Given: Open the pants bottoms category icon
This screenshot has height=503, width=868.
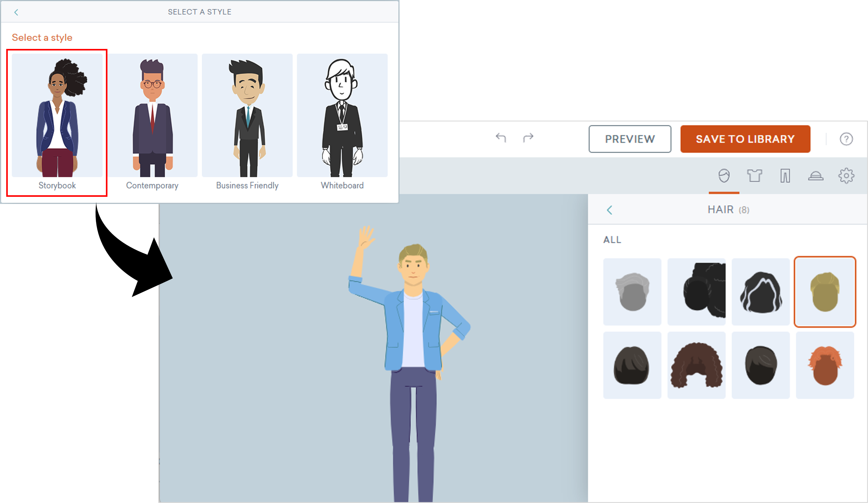Looking at the screenshot, I should click(x=785, y=176).
